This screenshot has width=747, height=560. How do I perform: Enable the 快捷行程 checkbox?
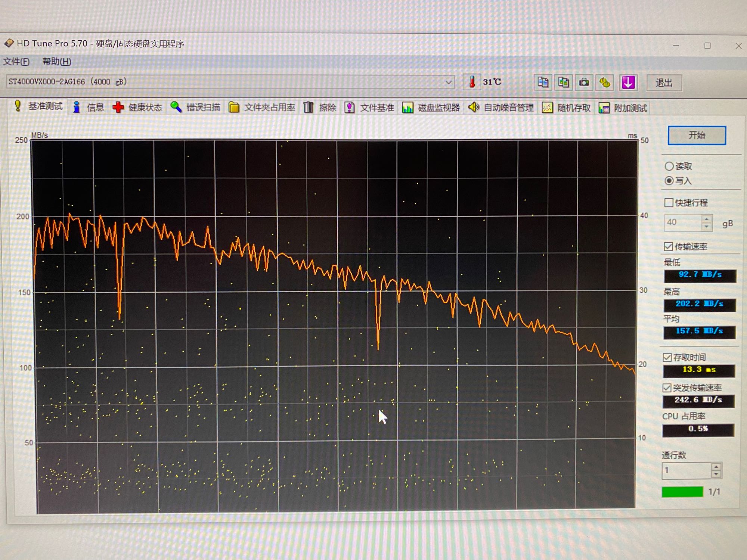pos(669,203)
